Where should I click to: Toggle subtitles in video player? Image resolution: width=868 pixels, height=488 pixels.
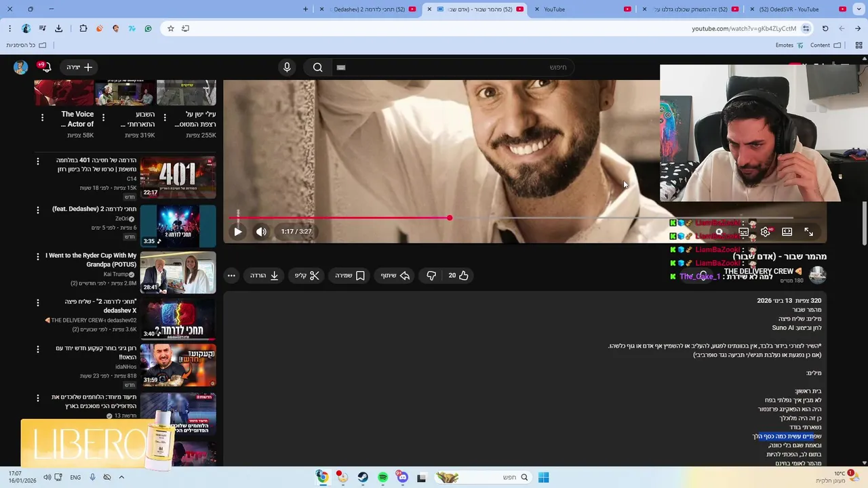(x=743, y=232)
